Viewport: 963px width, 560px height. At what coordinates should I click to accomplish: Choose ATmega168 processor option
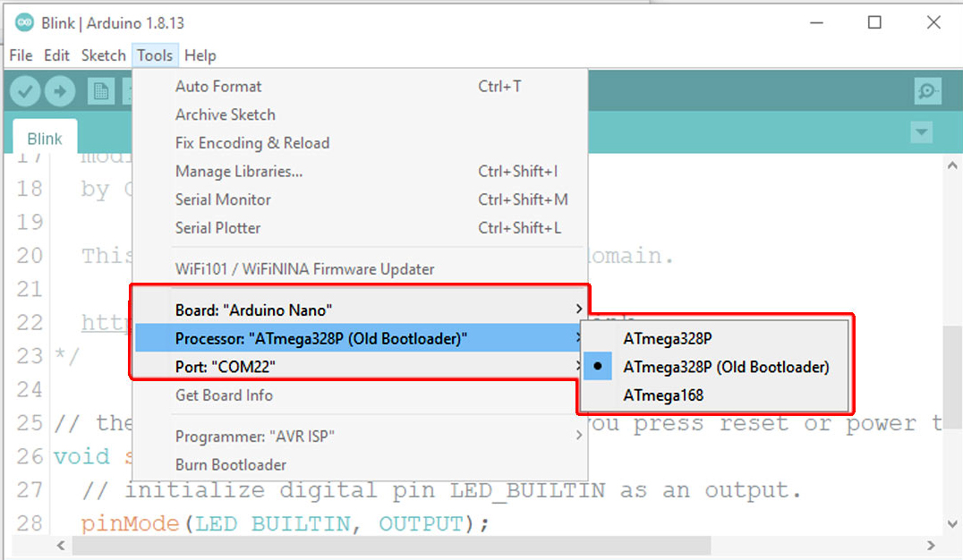(663, 395)
